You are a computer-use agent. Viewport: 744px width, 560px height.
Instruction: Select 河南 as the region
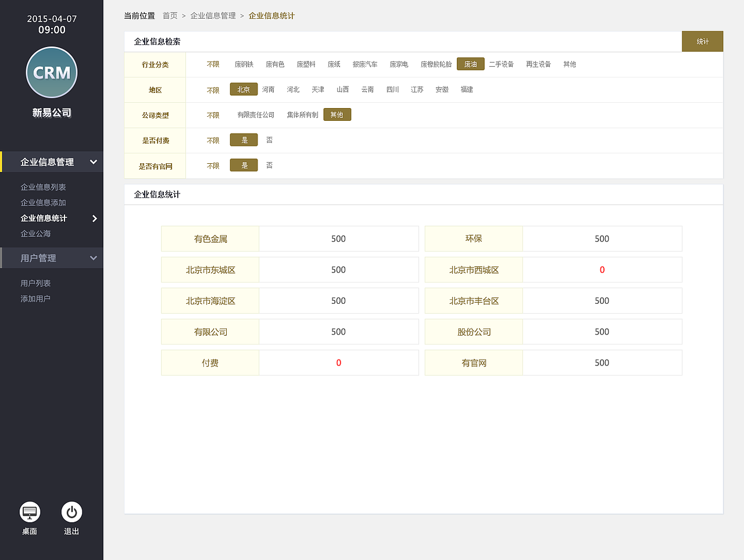[x=268, y=89]
